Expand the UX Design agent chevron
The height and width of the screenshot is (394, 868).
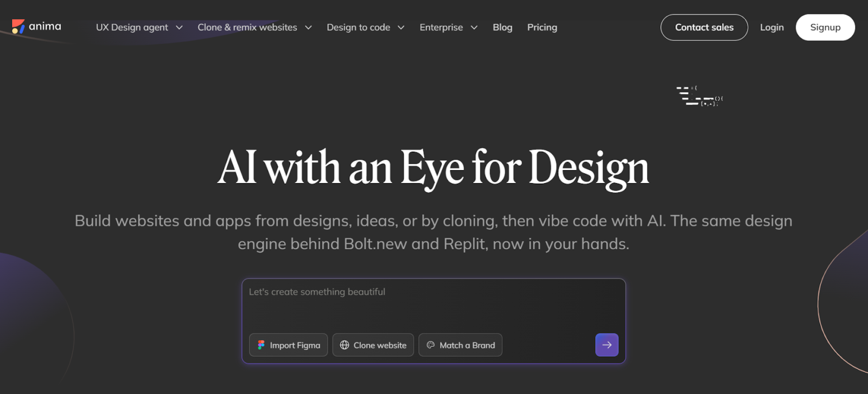coord(179,28)
